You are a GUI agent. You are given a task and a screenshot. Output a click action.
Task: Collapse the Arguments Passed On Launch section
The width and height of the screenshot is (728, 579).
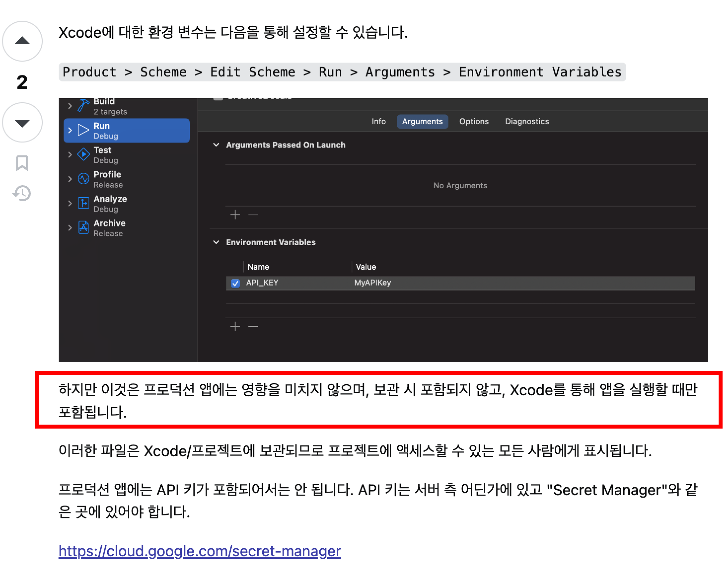coord(216,145)
